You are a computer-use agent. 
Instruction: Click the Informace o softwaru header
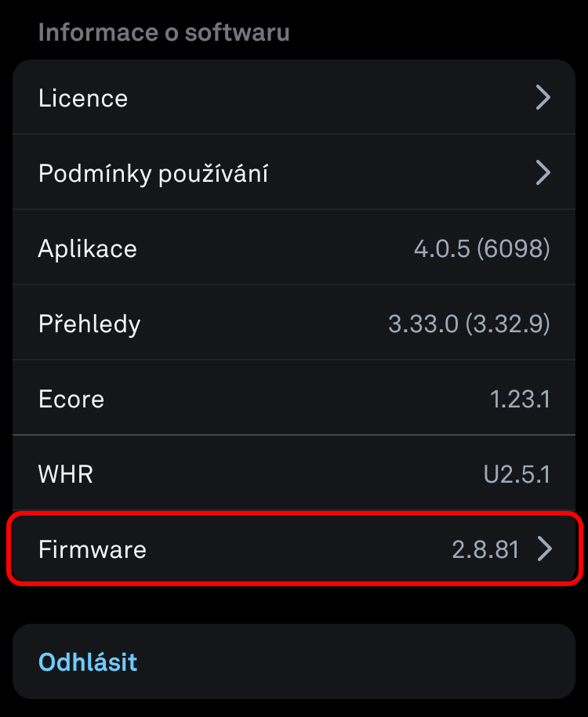click(x=164, y=32)
